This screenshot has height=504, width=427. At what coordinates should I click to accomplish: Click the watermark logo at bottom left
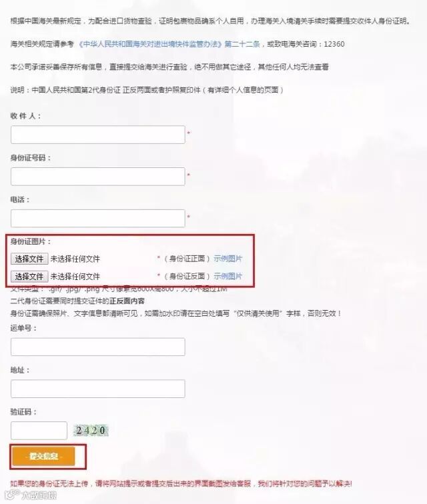[31, 495]
